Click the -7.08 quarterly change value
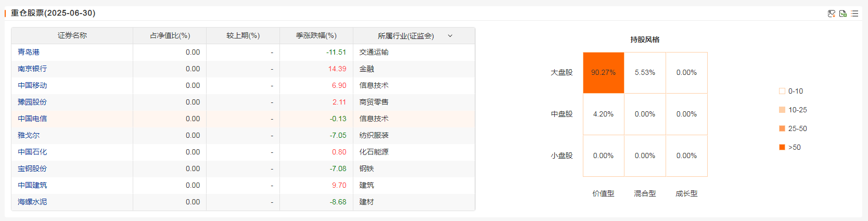 pos(338,168)
